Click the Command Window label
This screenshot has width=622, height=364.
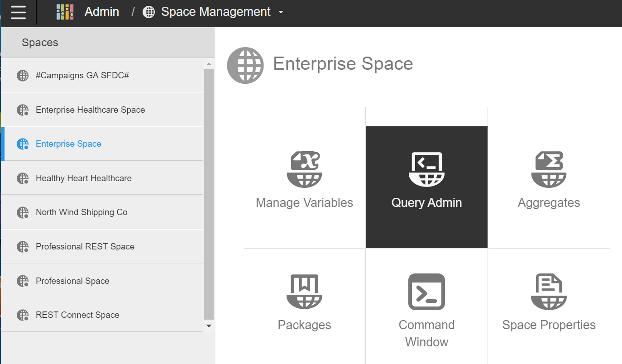[x=426, y=333]
